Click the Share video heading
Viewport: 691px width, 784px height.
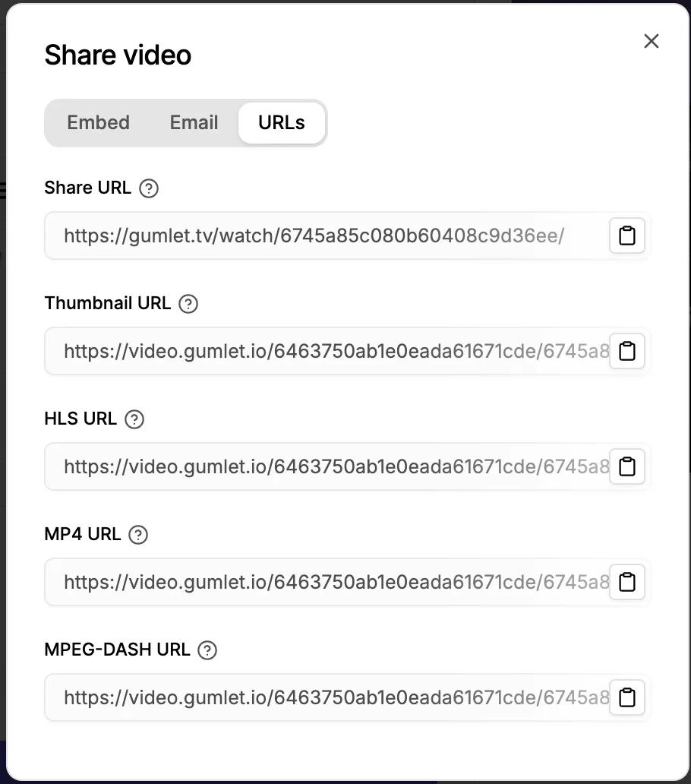tap(118, 55)
